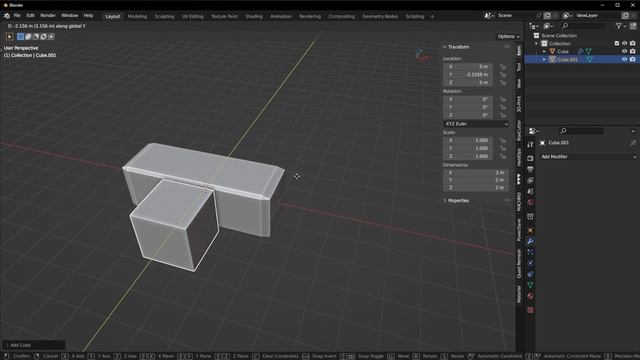The height and width of the screenshot is (360, 640).
Task: Toggle viewport visibility eye for Collection
Action: 624,43
